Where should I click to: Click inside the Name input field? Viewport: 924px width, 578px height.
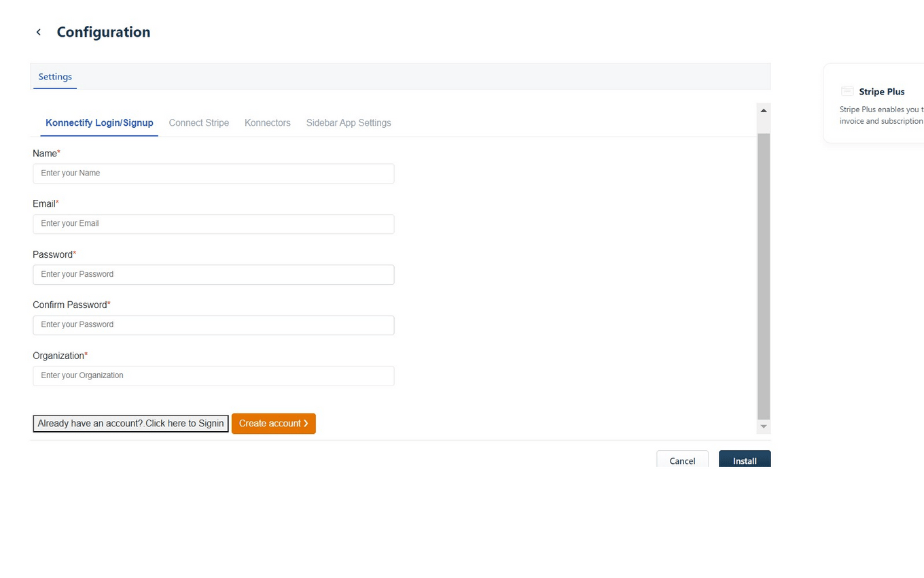click(x=213, y=173)
